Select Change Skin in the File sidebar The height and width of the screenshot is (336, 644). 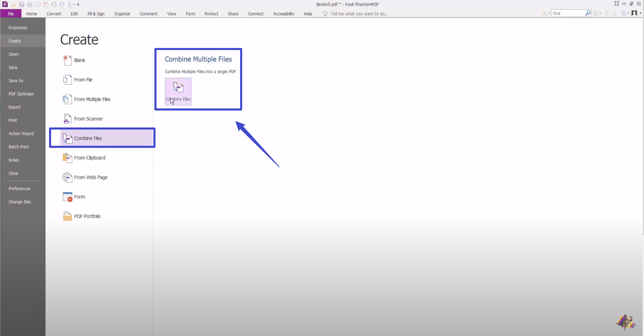tap(20, 202)
